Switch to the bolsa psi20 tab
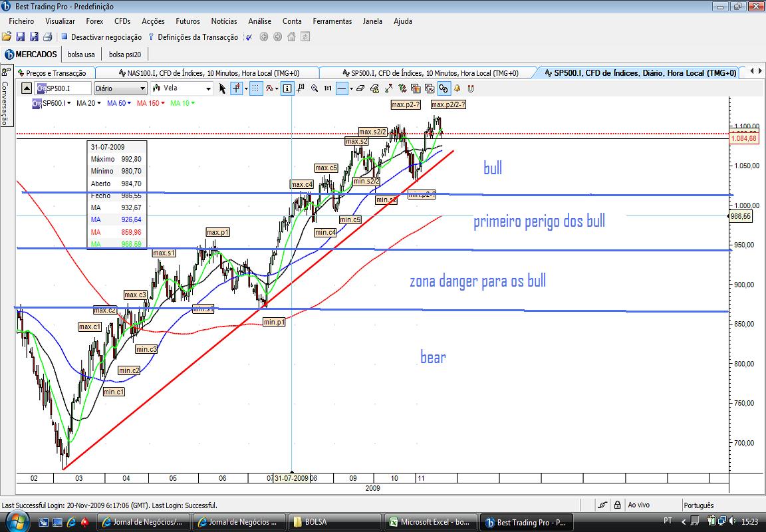 [125, 55]
